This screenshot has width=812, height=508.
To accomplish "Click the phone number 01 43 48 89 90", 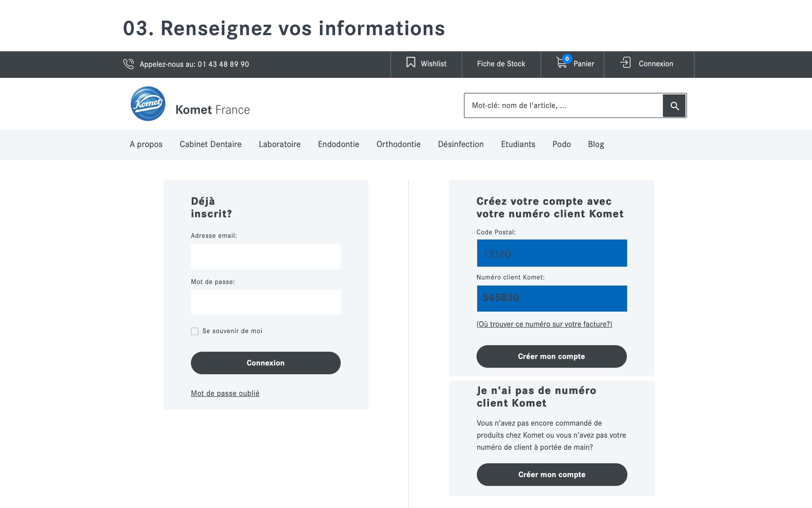I will coord(223,64).
